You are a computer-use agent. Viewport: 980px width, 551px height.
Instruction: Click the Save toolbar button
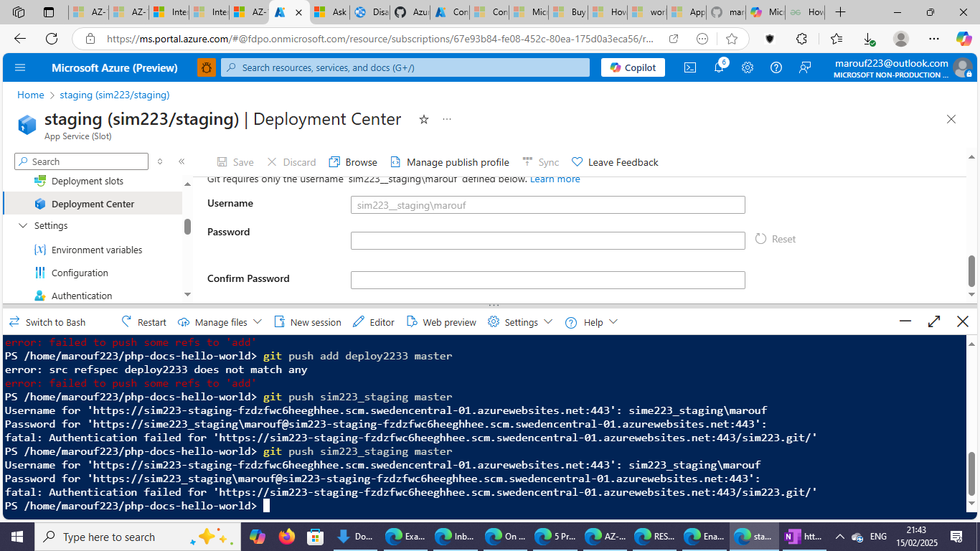235,162
